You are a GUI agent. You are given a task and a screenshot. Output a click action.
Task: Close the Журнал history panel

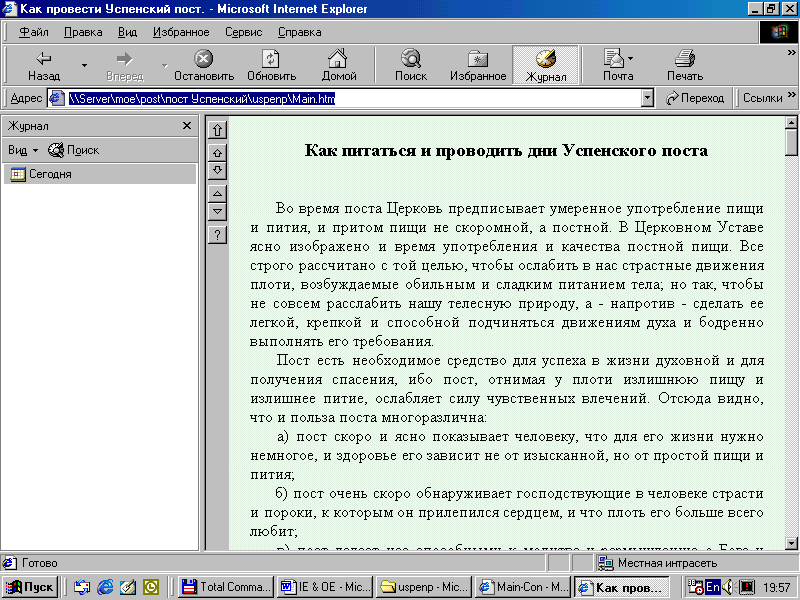click(187, 126)
